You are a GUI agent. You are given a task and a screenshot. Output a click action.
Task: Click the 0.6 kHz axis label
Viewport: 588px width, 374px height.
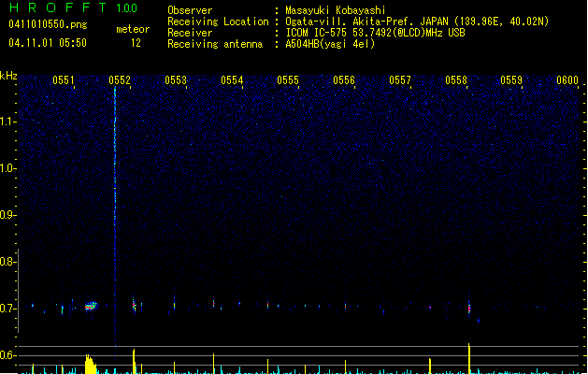point(7,355)
